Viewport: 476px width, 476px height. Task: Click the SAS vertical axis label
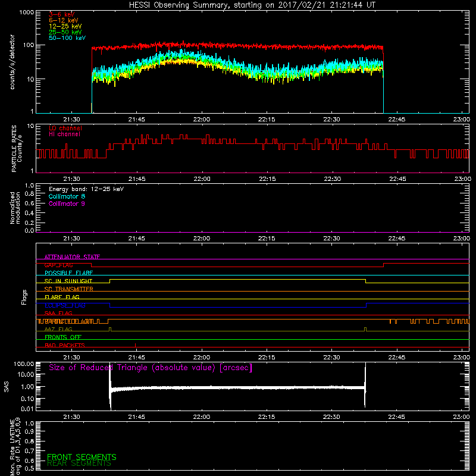click(x=7, y=387)
